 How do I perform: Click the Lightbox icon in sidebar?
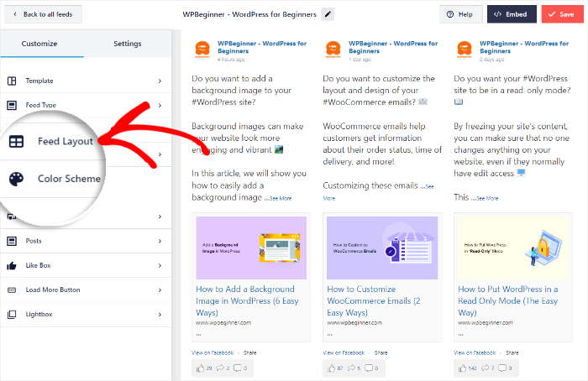[x=12, y=315]
